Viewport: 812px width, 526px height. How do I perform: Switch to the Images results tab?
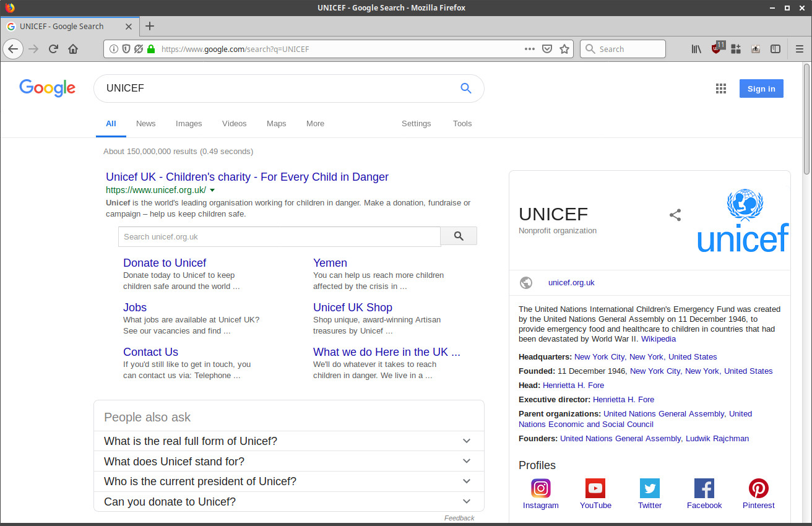[189, 124]
